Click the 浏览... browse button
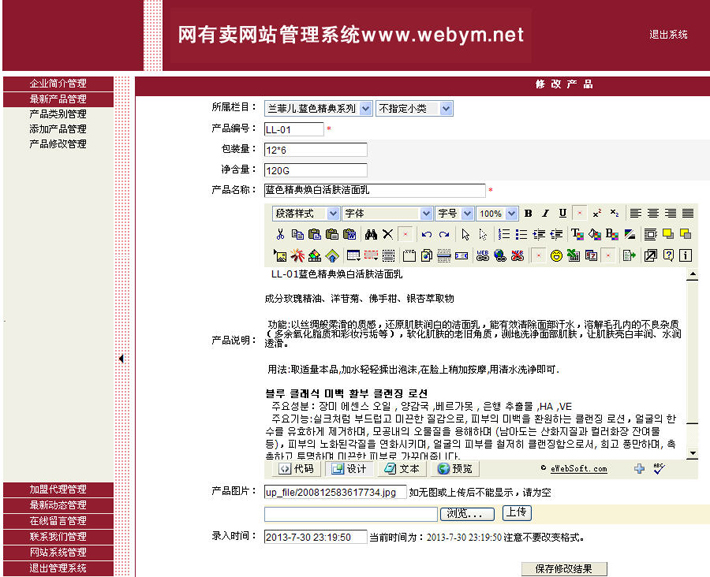710x577 pixels. tap(467, 514)
